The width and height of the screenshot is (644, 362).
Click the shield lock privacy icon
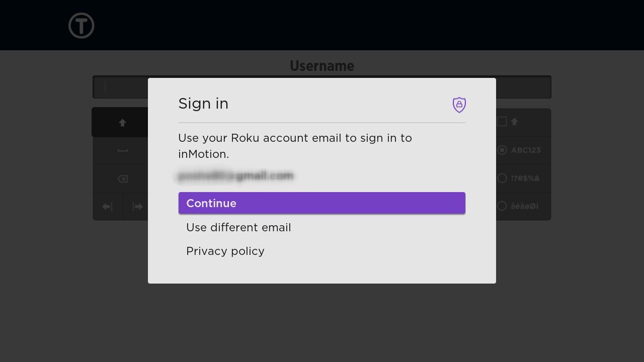459,105
